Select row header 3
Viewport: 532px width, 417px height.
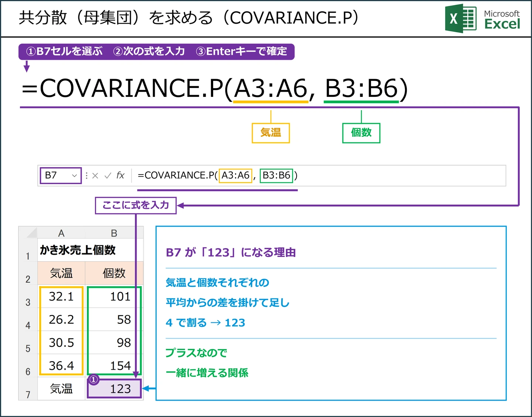[x=28, y=296]
